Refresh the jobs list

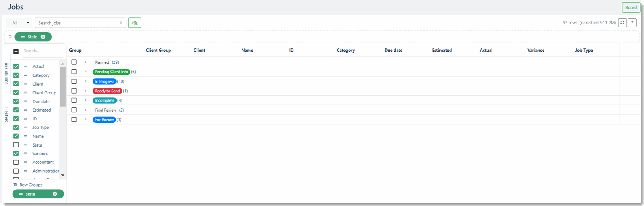click(x=623, y=23)
